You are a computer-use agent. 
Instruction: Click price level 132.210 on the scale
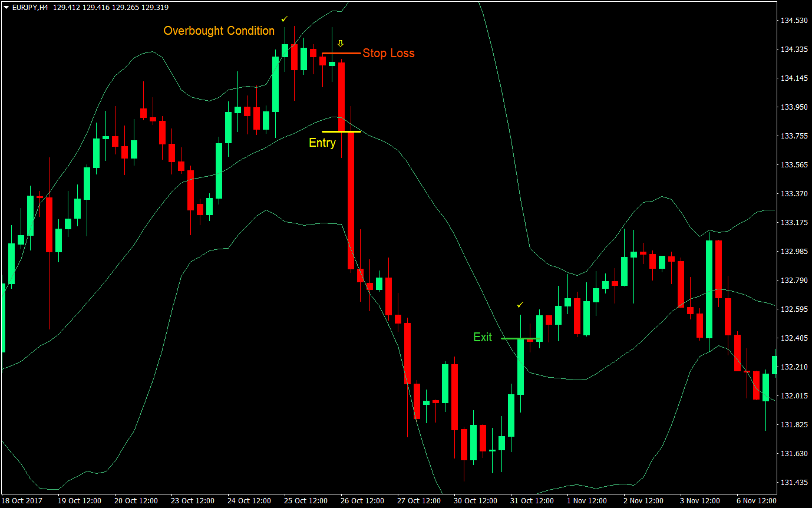[794, 367]
